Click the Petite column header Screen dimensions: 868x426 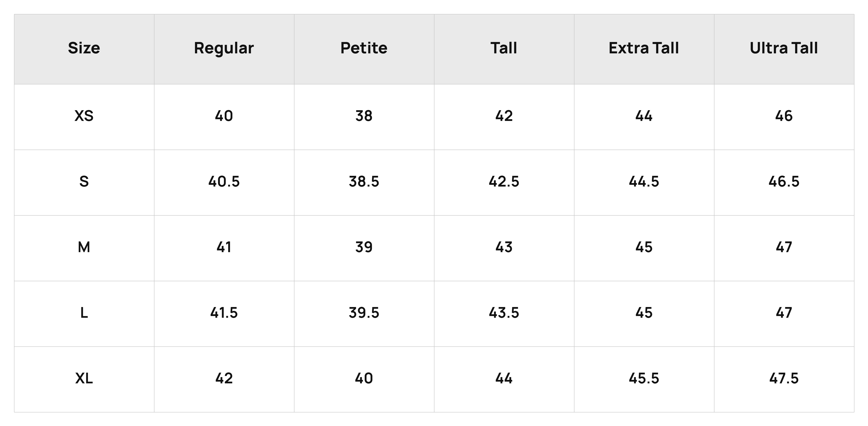coord(364,49)
